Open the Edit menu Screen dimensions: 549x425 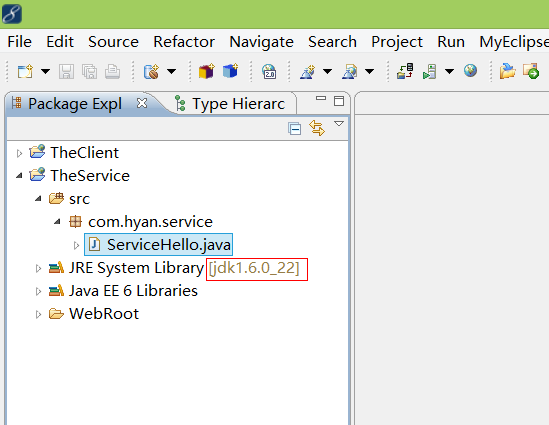[60, 42]
